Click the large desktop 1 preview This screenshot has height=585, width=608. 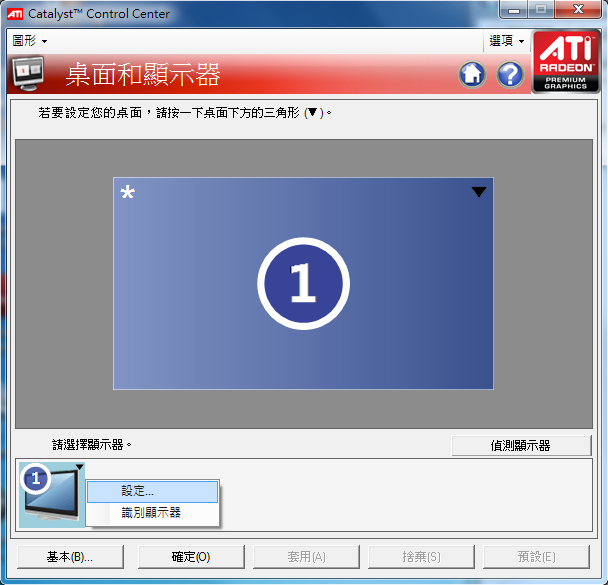(303, 283)
